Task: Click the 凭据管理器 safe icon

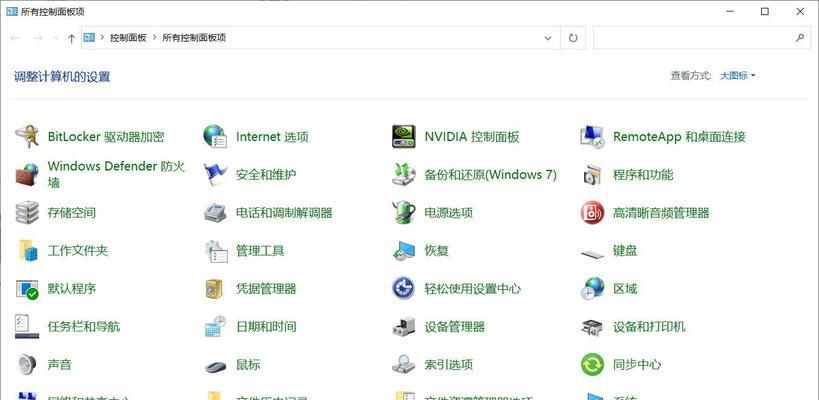Action: tap(215, 289)
